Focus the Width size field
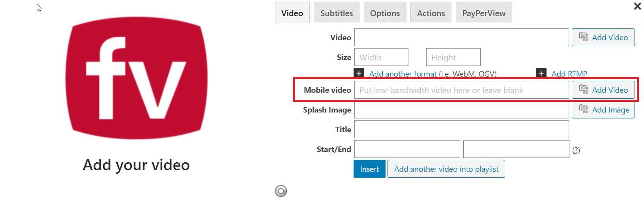 pyautogui.click(x=381, y=57)
